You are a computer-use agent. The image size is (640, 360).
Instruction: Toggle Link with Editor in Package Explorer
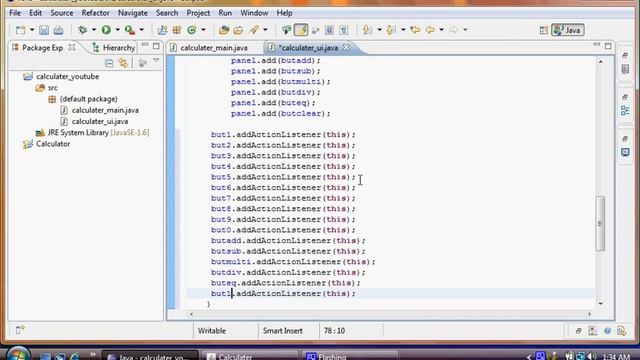(123, 63)
